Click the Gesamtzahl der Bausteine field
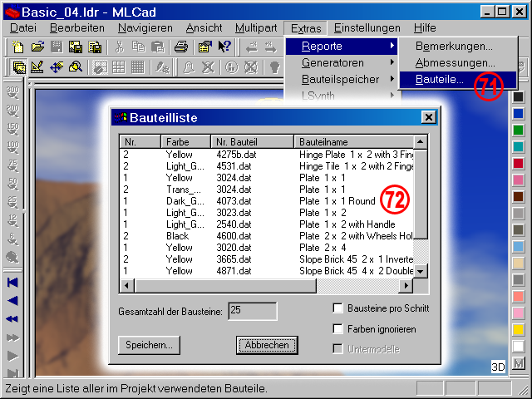 pos(253,311)
